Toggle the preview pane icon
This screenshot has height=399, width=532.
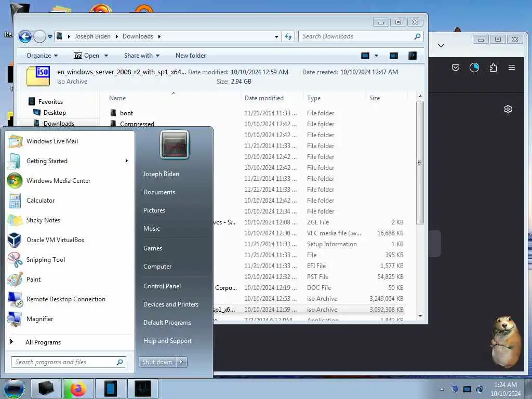tap(394, 56)
